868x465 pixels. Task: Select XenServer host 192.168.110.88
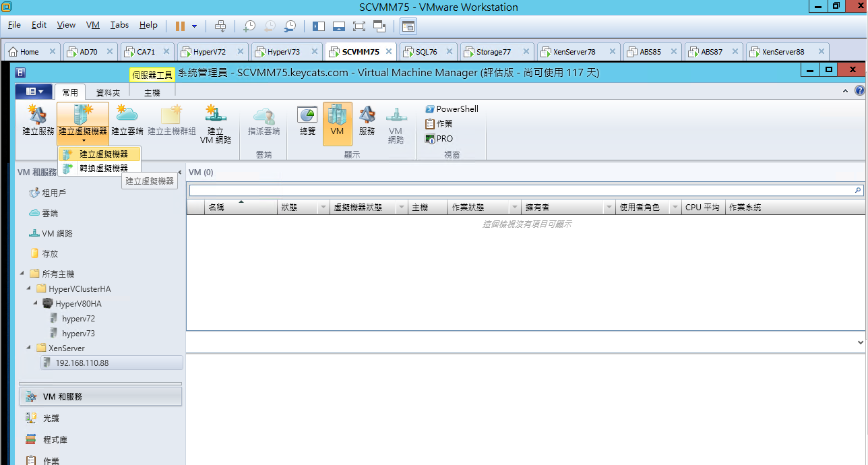click(x=111, y=363)
